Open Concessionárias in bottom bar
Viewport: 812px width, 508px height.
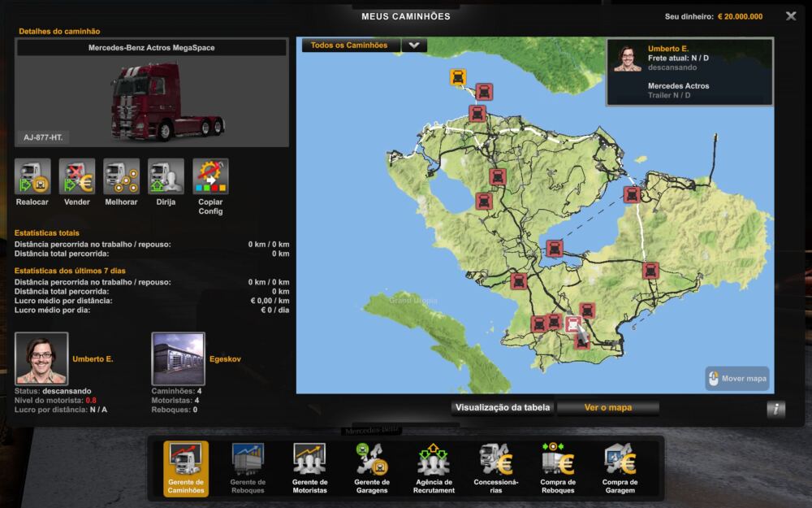(496, 469)
